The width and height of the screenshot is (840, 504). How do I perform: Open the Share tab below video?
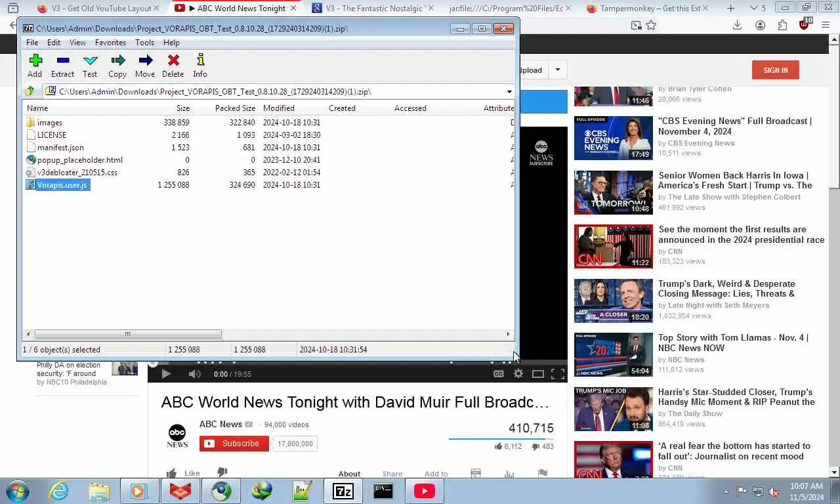coord(392,474)
